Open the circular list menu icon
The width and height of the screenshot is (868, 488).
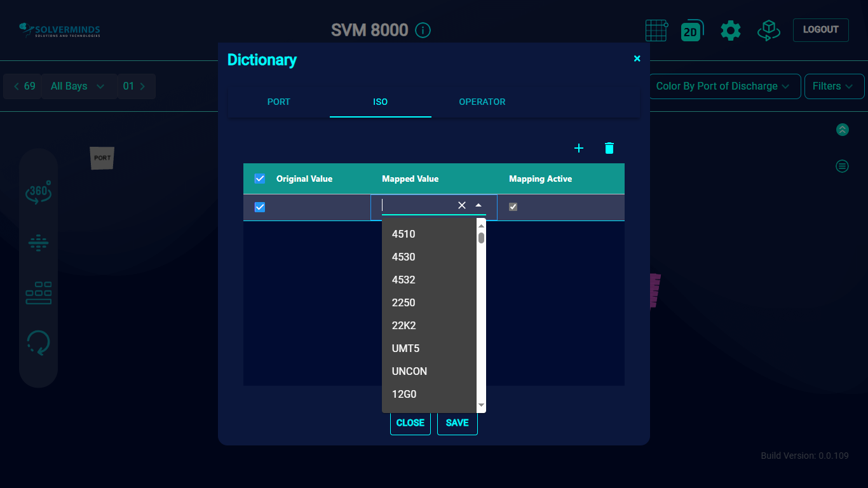(842, 166)
